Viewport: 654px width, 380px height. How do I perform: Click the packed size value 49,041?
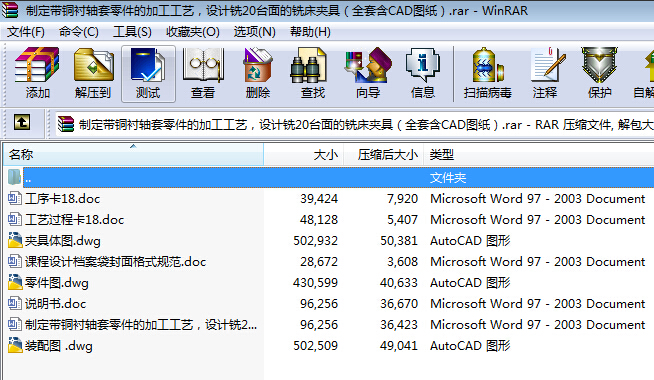coord(399,345)
